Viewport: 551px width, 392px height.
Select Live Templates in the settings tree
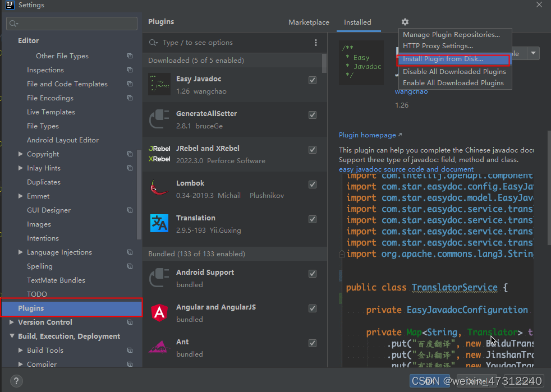51,112
